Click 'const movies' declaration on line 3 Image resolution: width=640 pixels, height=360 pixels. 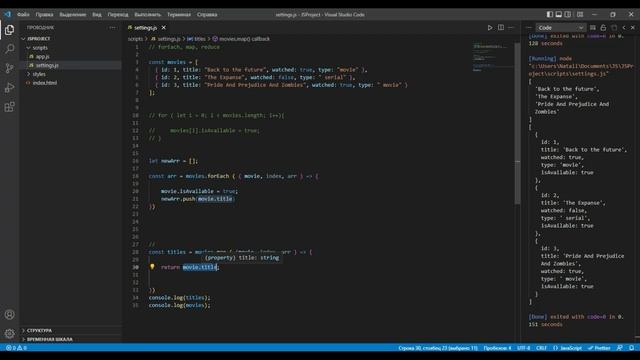(x=167, y=62)
